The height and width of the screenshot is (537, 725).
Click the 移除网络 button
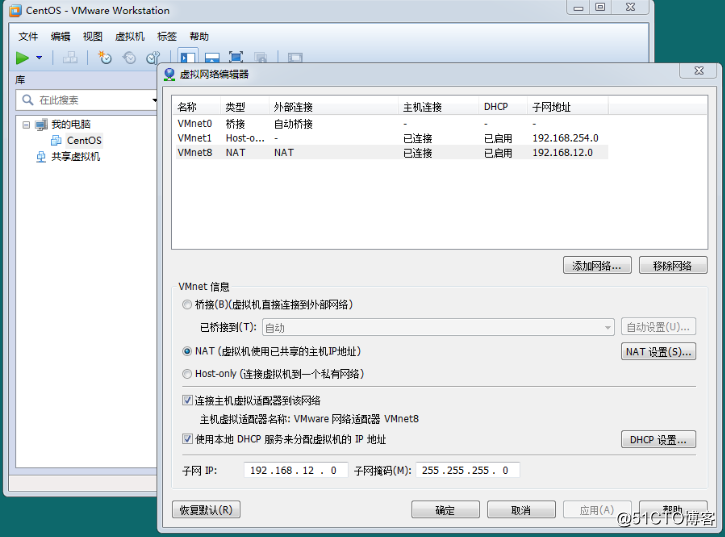(673, 265)
